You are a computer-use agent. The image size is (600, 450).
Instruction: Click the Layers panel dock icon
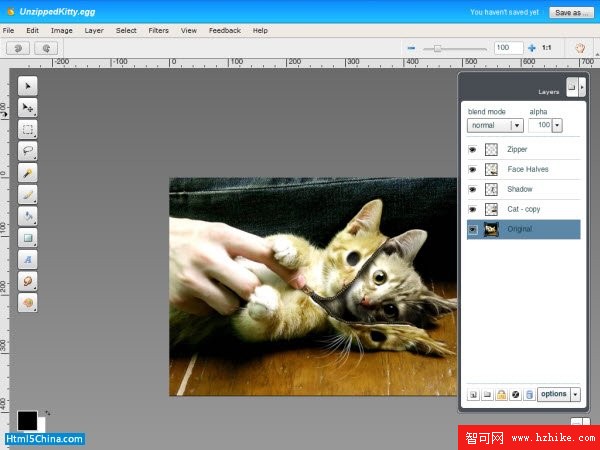coord(572,87)
